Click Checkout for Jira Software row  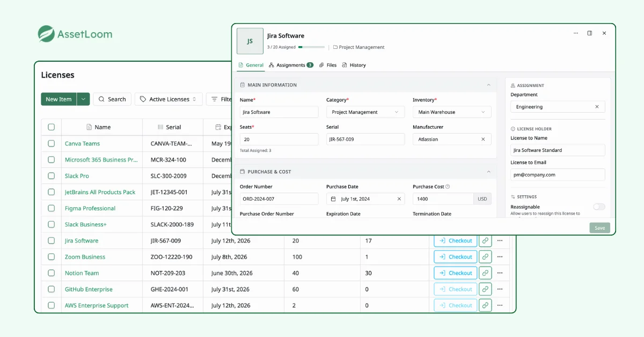(456, 241)
